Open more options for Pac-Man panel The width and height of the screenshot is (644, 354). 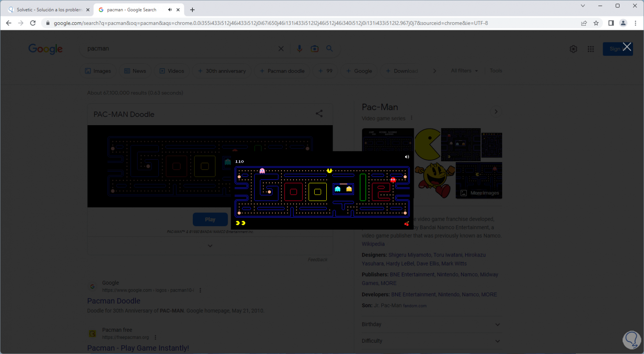(x=411, y=118)
